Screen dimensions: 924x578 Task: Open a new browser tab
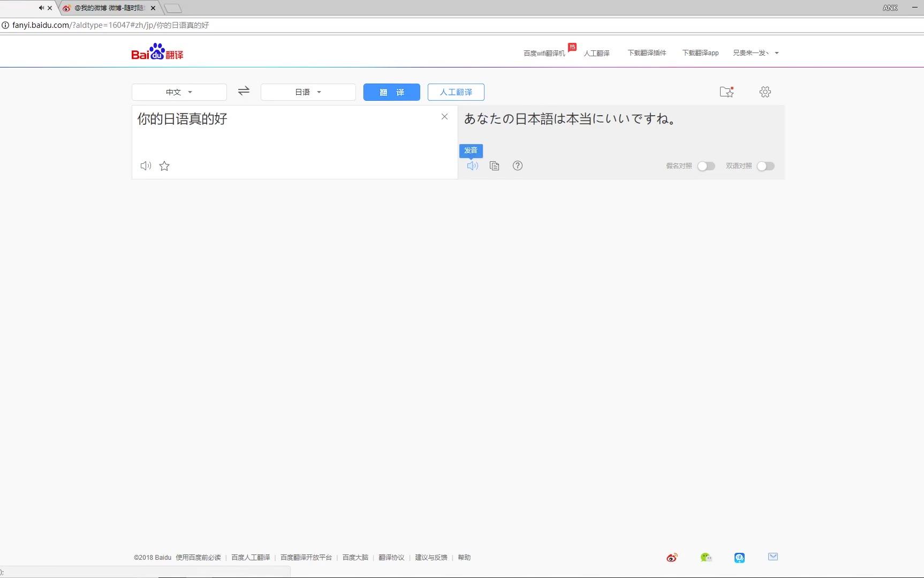pos(173,8)
